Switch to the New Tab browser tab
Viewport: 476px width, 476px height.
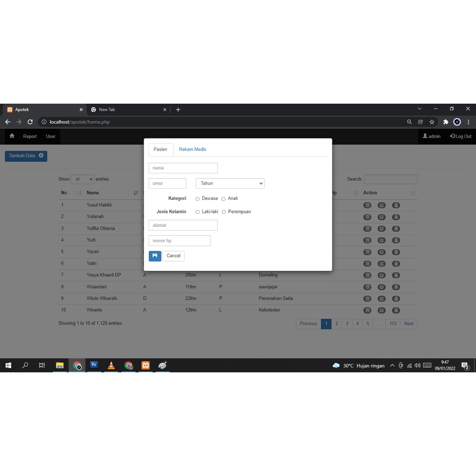[x=129, y=110]
